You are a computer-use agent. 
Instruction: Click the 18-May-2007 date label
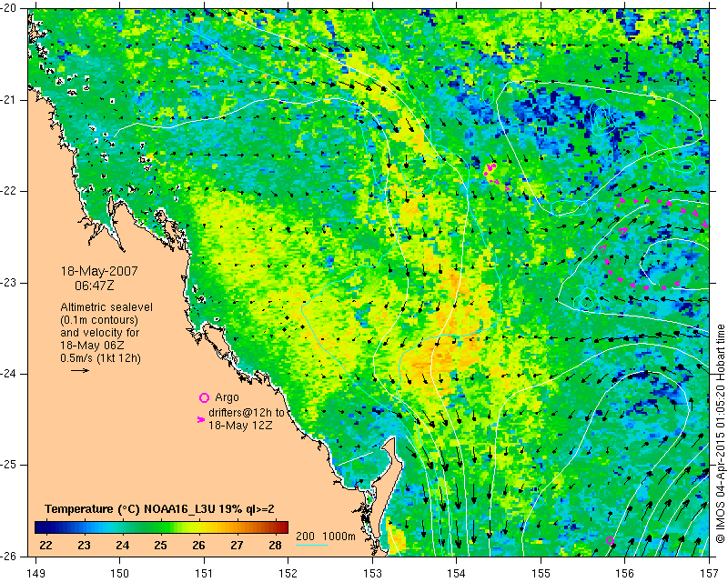point(99,271)
